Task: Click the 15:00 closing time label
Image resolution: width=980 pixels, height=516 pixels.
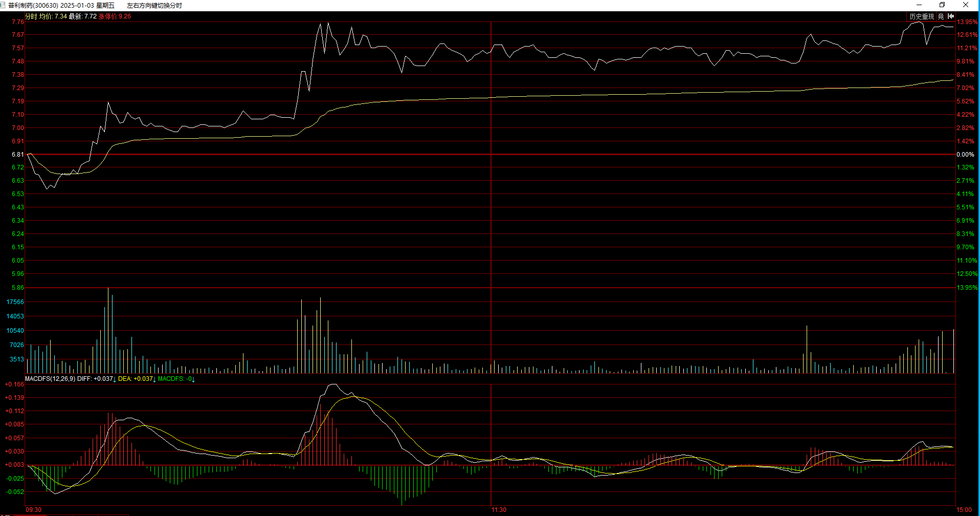Action: 964,510
